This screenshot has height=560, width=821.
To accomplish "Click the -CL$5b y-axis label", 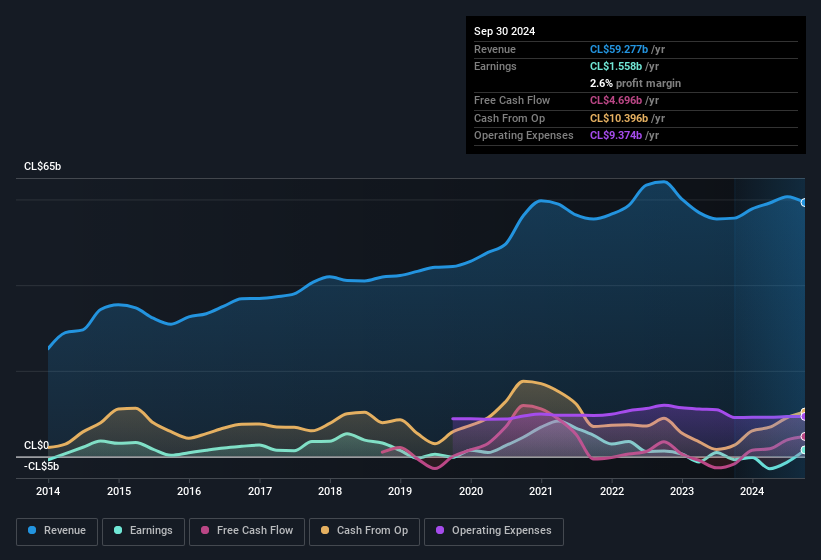I will click(41, 466).
